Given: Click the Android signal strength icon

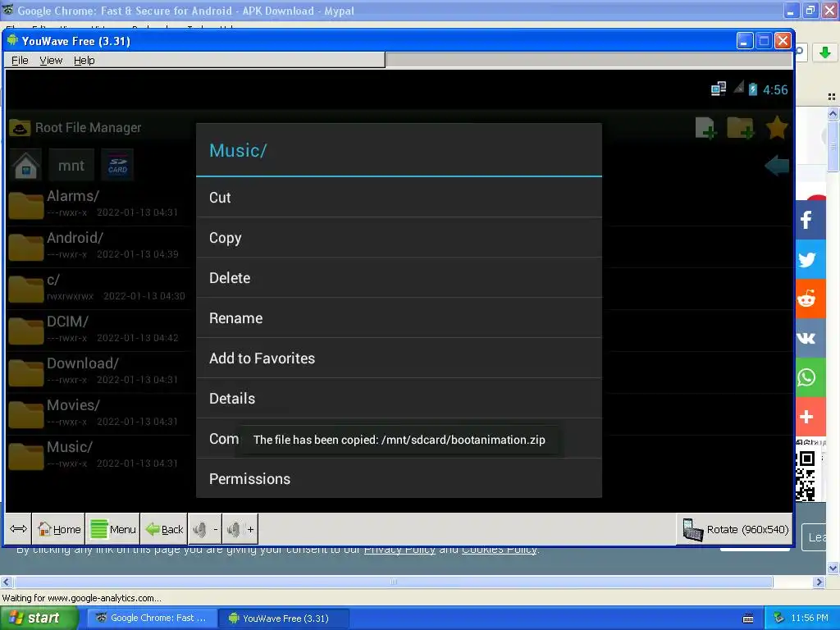Looking at the screenshot, I should 738,87.
